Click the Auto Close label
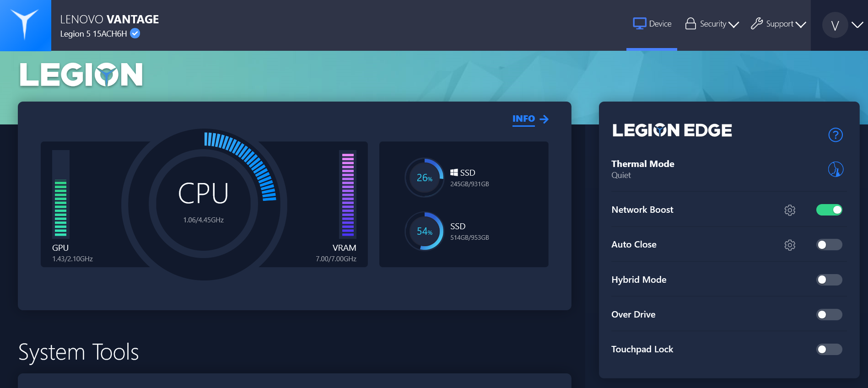Screen dimensions: 868x388 pos(634,244)
